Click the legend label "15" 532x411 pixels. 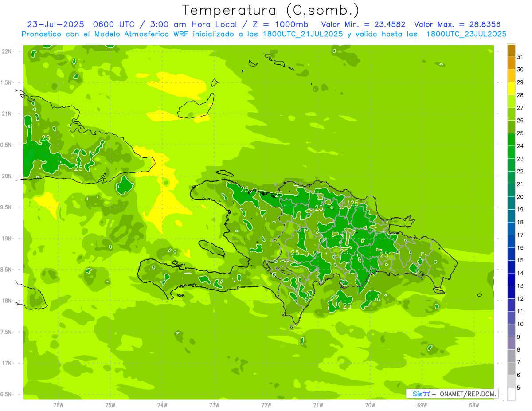(520, 261)
